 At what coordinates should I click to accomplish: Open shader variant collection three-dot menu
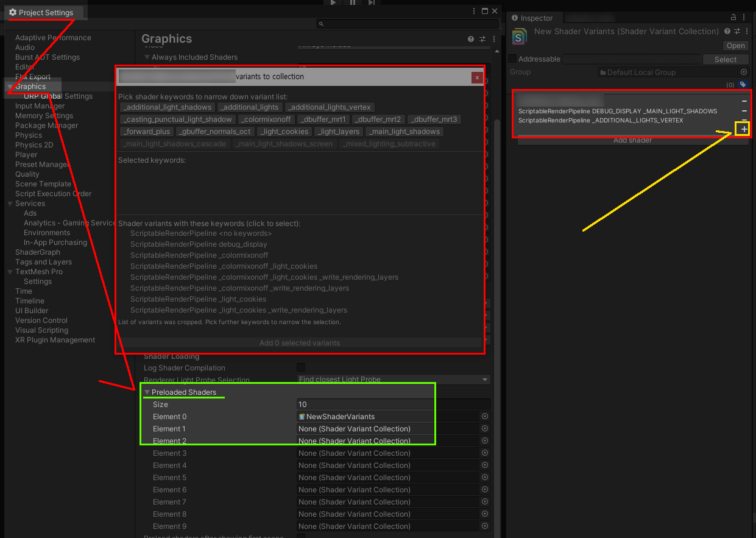coord(746,31)
